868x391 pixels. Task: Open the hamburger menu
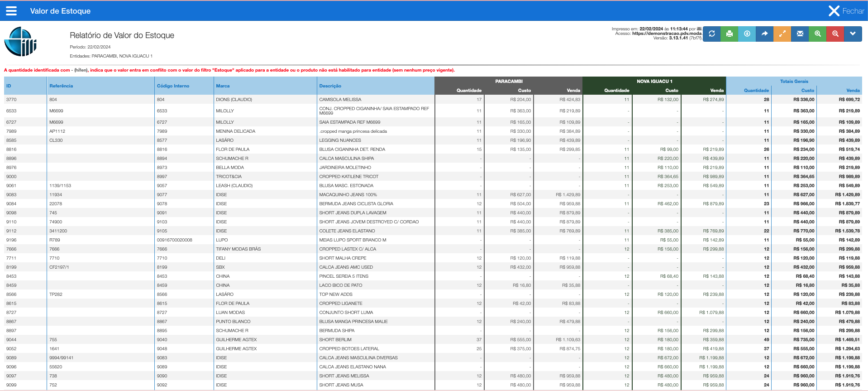pos(11,11)
